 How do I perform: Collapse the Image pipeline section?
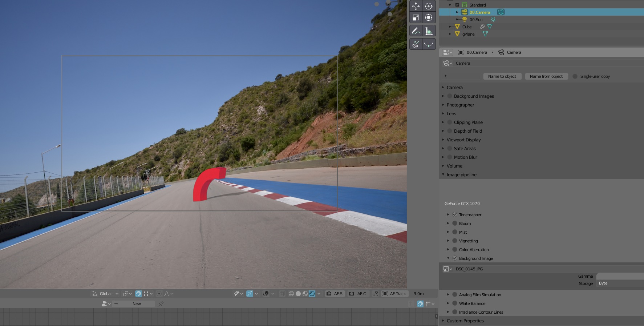tap(461, 174)
